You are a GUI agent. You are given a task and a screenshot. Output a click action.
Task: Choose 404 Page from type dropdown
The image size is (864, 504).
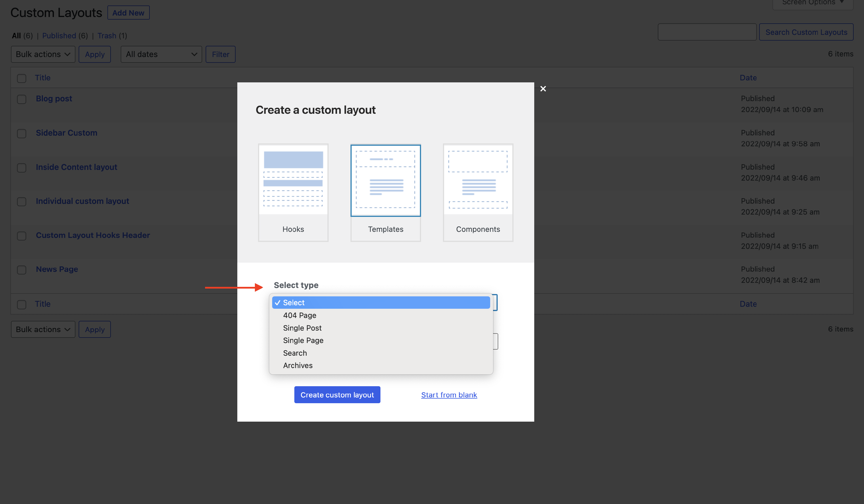point(299,315)
